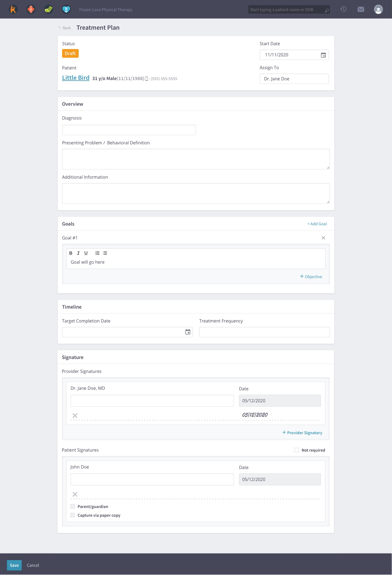Click the Add Goal link
Screen dimensions: 392x575
click(x=317, y=224)
